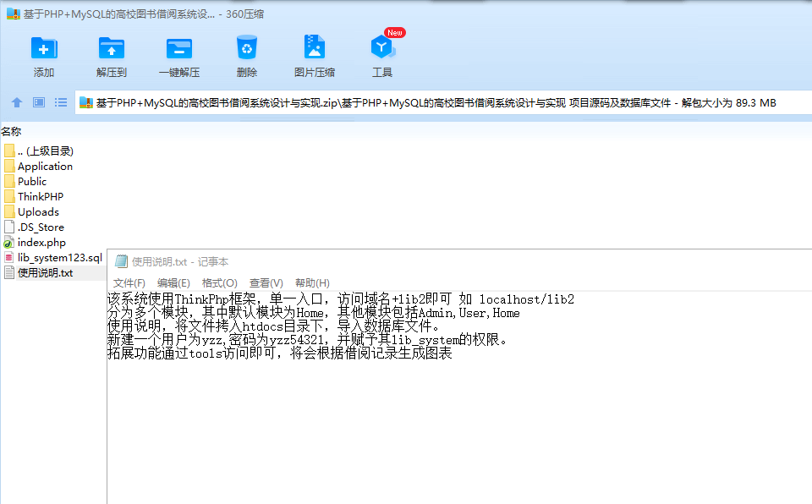
Task: Select the .. (上级目录) parent folder entry
Action: pos(38,151)
